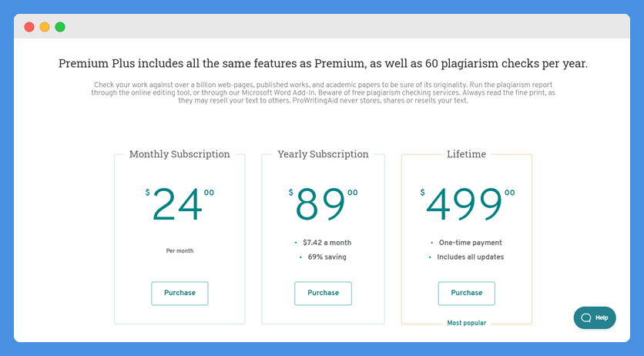Click Purchase under Yearly Subscription

(323, 293)
